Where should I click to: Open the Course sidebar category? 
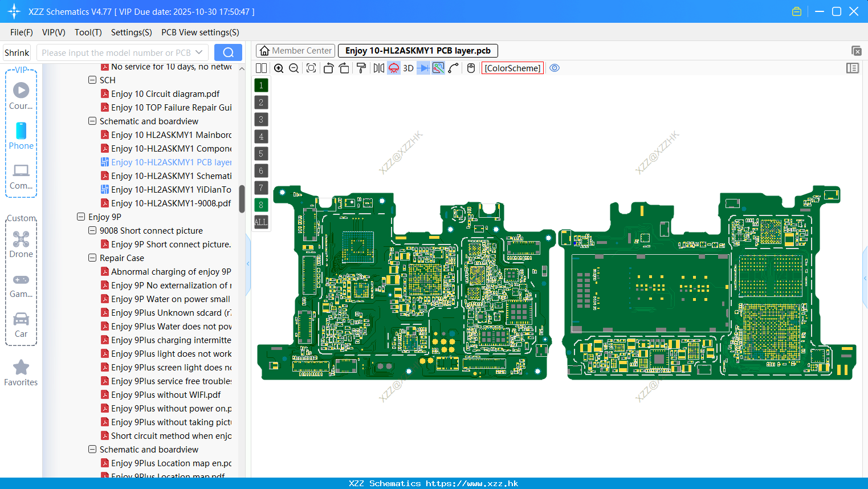(x=21, y=96)
